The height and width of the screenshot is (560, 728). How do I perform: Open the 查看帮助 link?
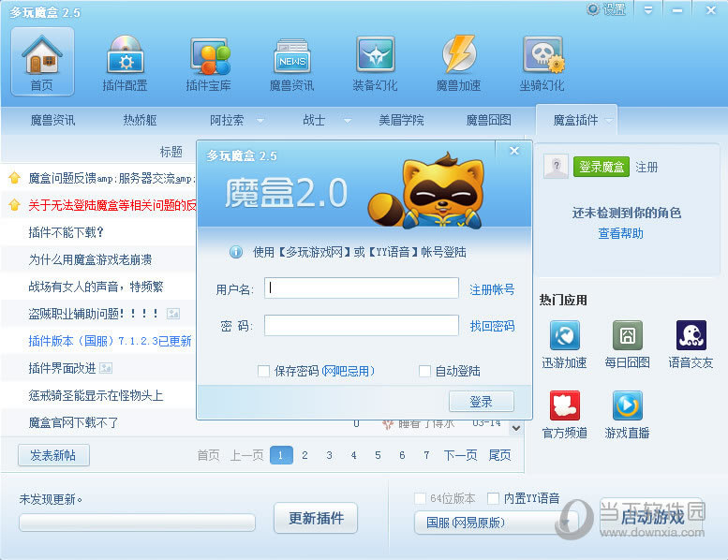pos(621,233)
